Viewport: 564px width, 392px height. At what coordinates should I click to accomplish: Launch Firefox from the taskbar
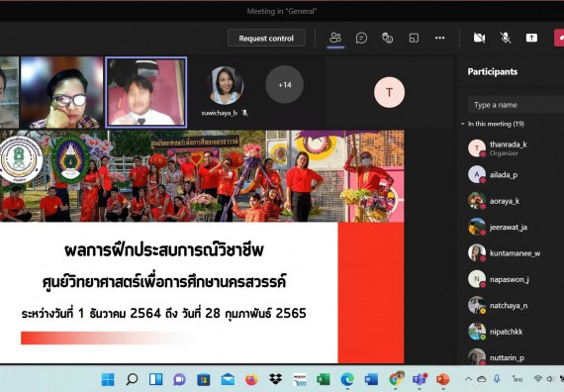click(251, 379)
